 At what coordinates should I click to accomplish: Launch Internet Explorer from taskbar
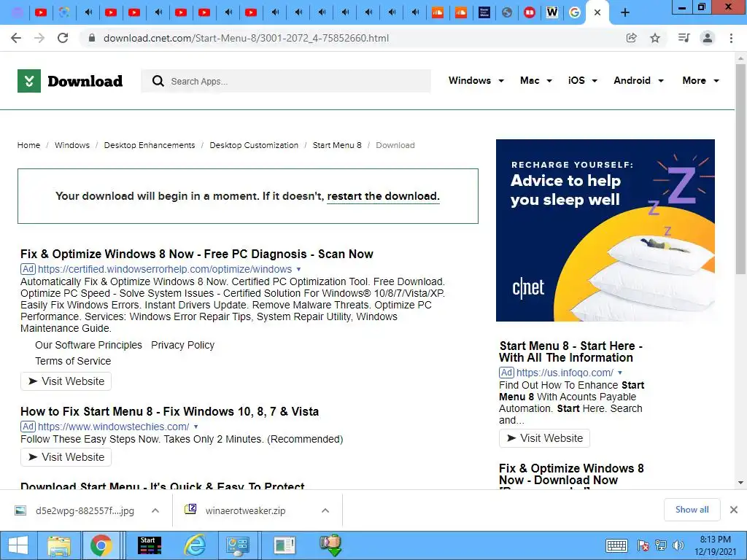tap(195, 545)
